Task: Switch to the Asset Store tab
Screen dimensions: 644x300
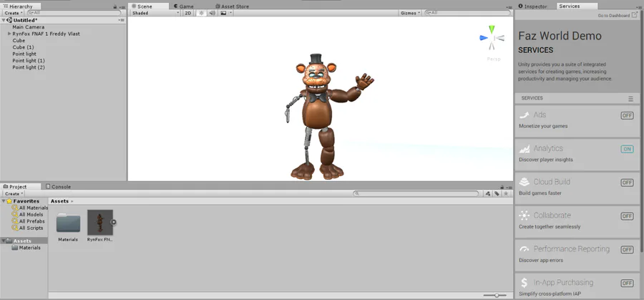Action: (x=232, y=6)
